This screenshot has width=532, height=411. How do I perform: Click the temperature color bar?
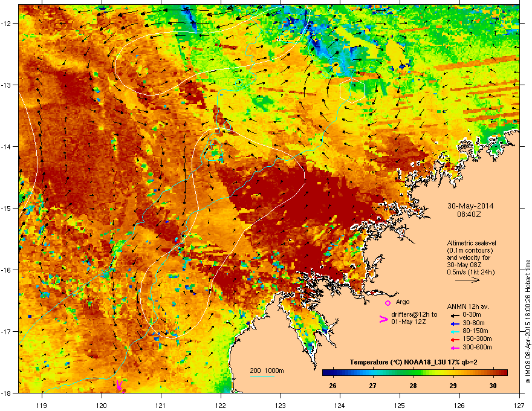415,373
